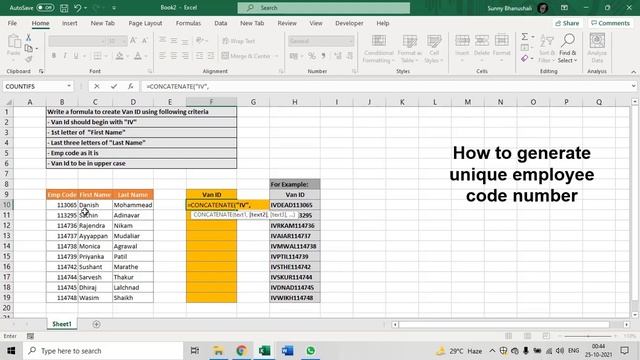Open the Number Format dropdown

(x=350, y=41)
